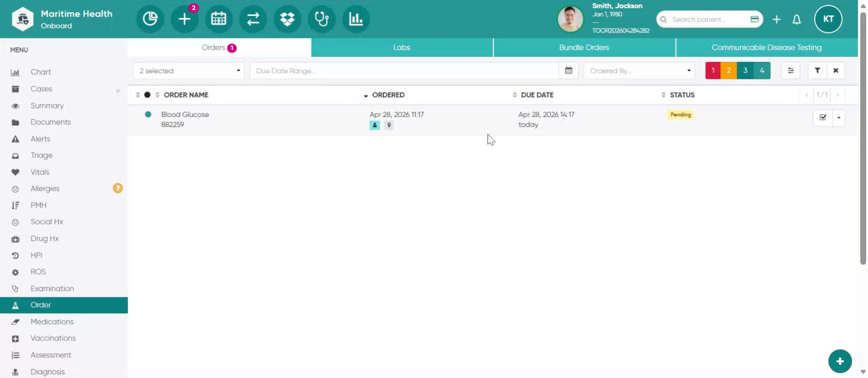Click the stethoscope icon in top bar
868x378 pixels.
(x=322, y=19)
